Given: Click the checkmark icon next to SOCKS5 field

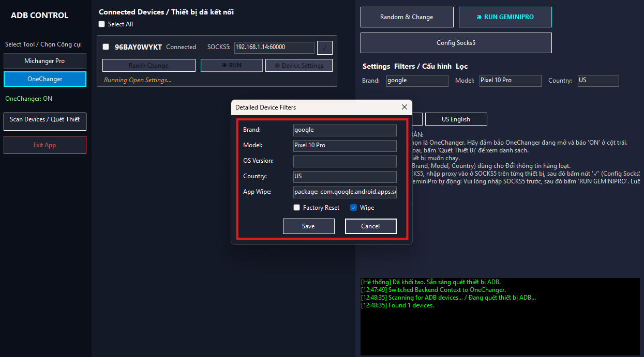Looking at the screenshot, I should [x=324, y=48].
